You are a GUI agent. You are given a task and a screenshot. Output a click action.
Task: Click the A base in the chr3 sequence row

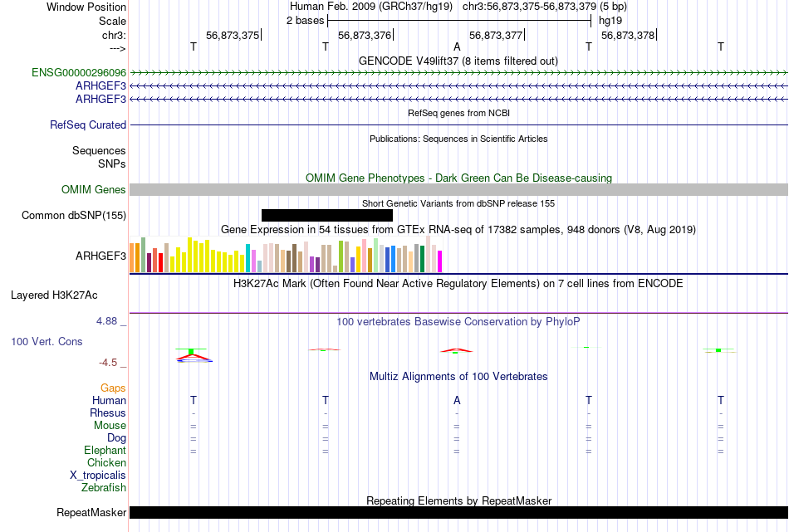click(x=457, y=46)
